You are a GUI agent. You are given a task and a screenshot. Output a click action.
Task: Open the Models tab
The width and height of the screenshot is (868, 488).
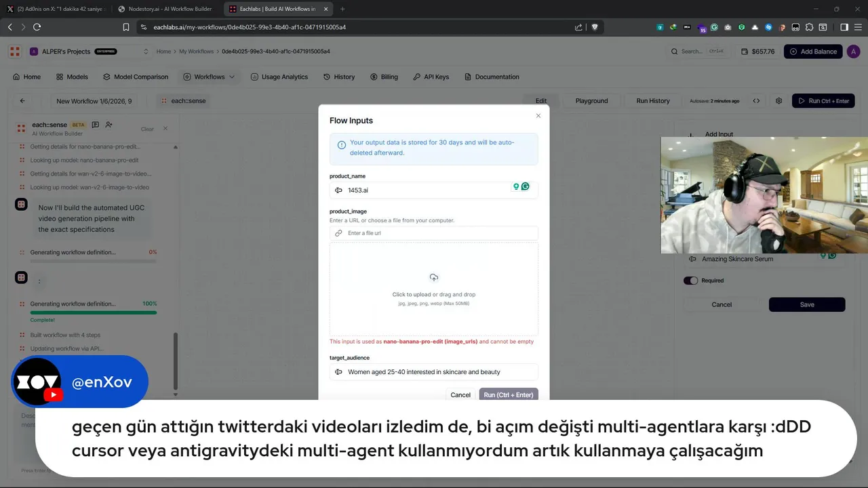(x=72, y=77)
